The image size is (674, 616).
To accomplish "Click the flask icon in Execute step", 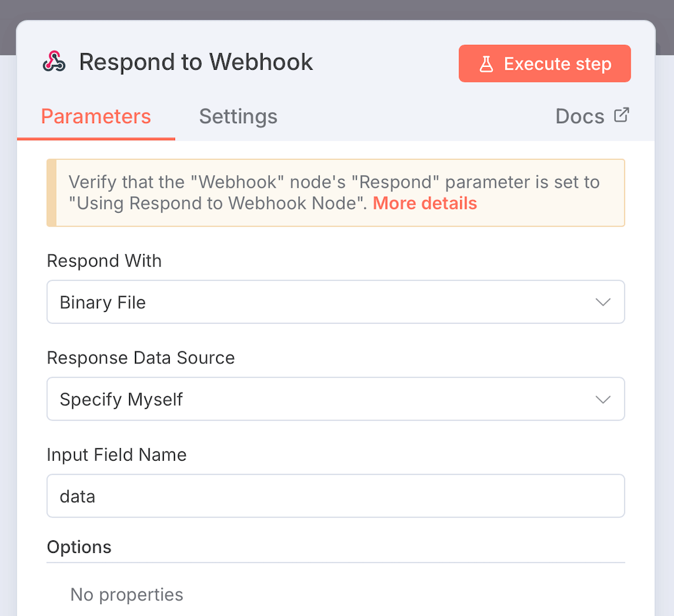I will pos(486,64).
